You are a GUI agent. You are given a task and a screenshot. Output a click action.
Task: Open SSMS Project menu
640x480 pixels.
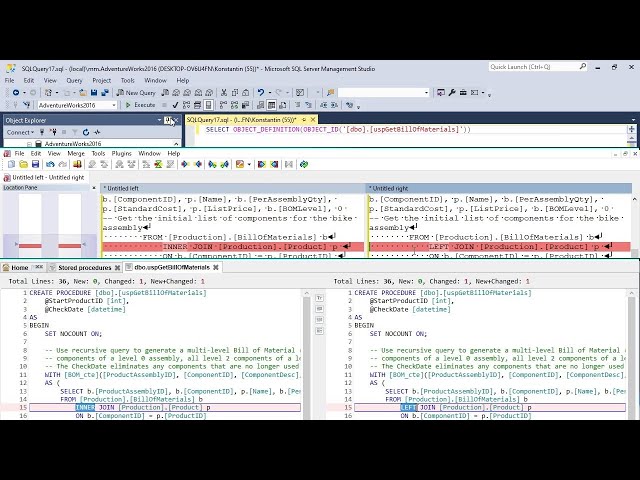pyautogui.click(x=102, y=80)
